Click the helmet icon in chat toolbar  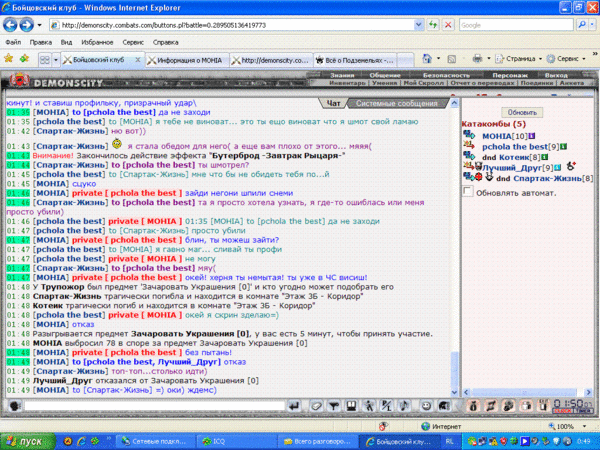pos(444,406)
